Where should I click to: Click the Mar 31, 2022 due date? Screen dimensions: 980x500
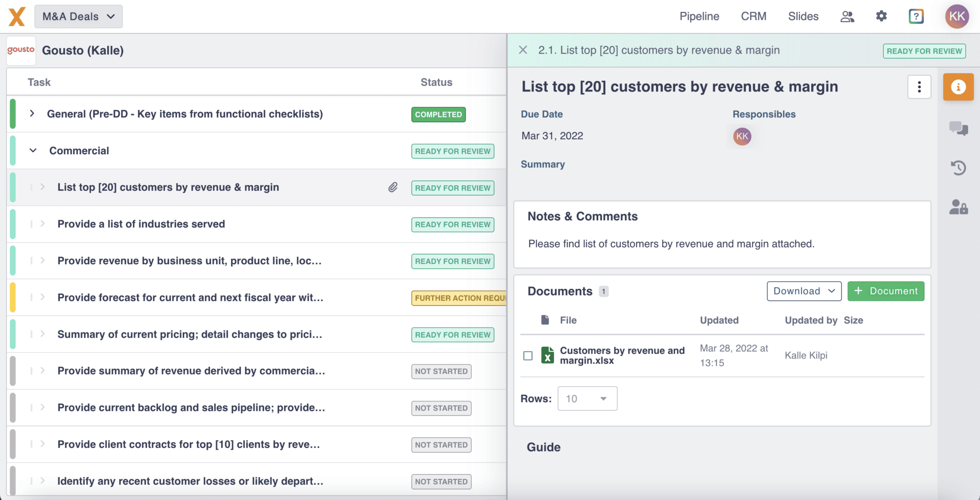pos(552,136)
